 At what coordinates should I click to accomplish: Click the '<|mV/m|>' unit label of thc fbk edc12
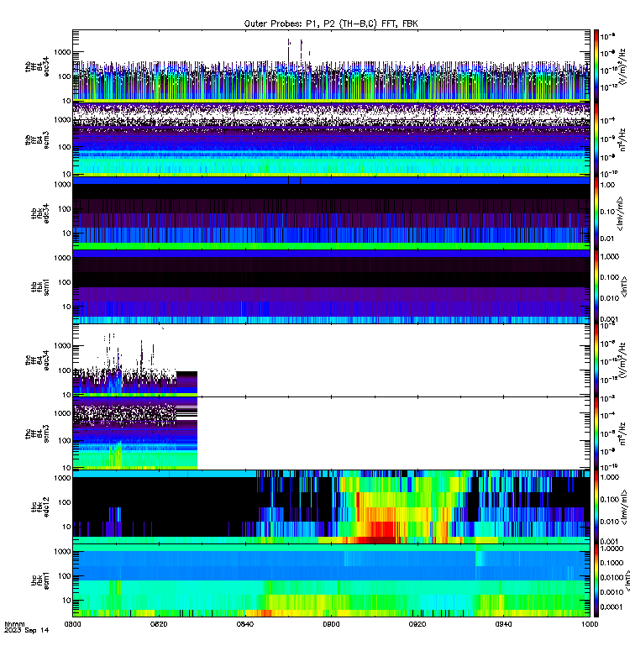(624, 507)
